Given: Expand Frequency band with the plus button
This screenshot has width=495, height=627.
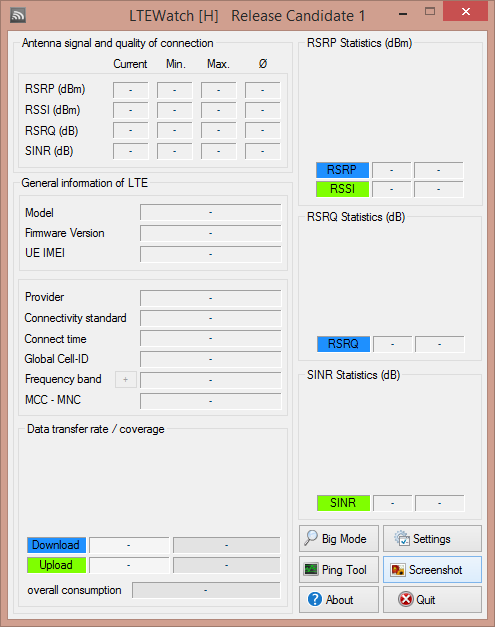Looking at the screenshot, I should tap(126, 379).
